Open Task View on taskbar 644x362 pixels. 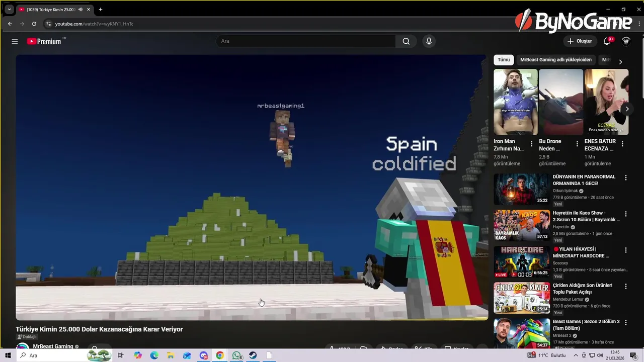(x=121, y=355)
